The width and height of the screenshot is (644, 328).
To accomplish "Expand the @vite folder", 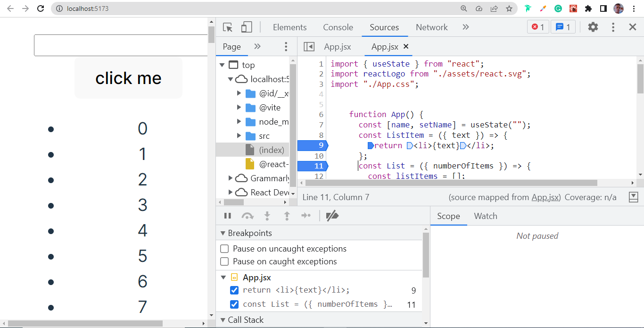I will point(239,108).
